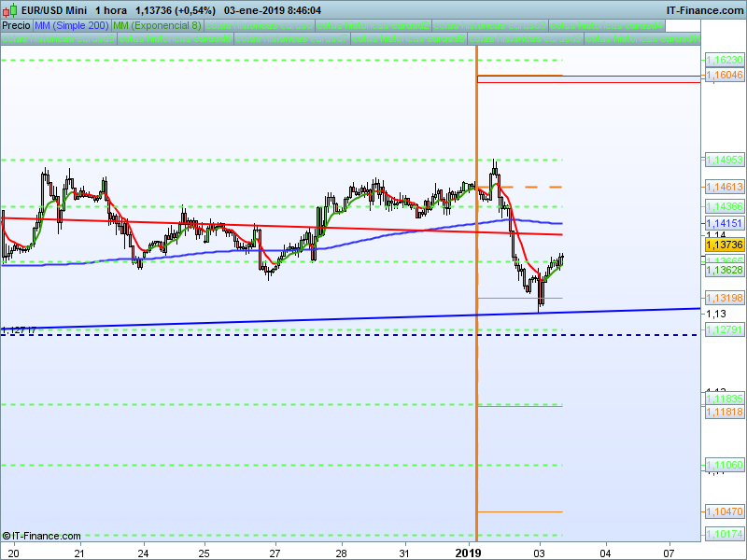Click the orange vertical line at 2019
The image size is (747, 560).
[x=476, y=293]
